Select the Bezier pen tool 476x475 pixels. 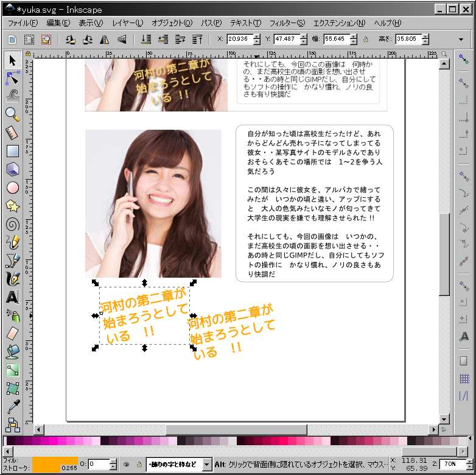12,261
